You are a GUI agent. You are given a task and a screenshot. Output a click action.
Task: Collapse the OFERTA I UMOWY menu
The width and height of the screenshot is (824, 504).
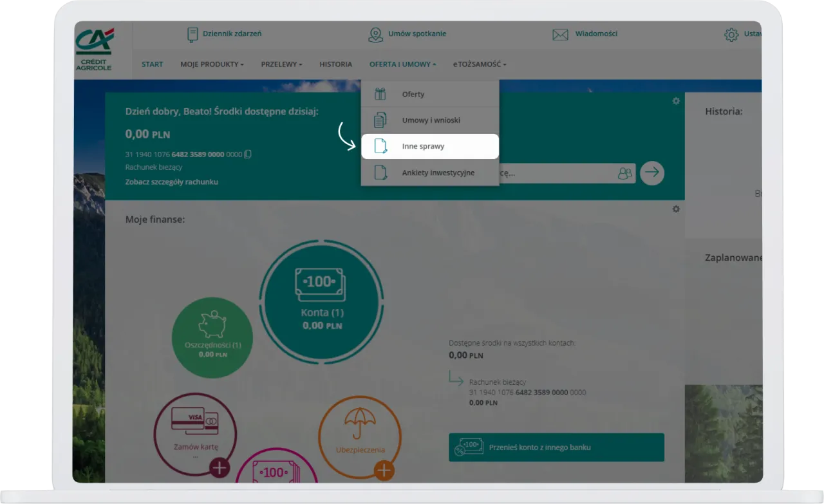[x=402, y=64]
